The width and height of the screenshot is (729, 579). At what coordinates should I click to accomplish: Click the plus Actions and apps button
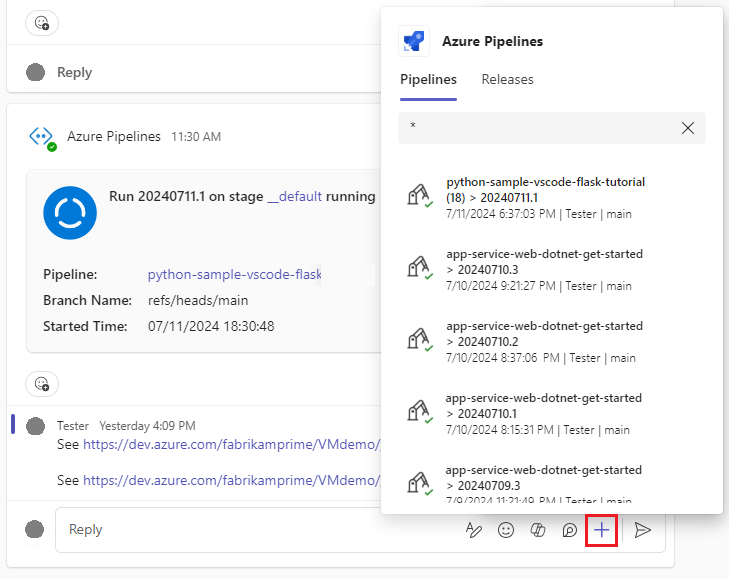pos(601,530)
